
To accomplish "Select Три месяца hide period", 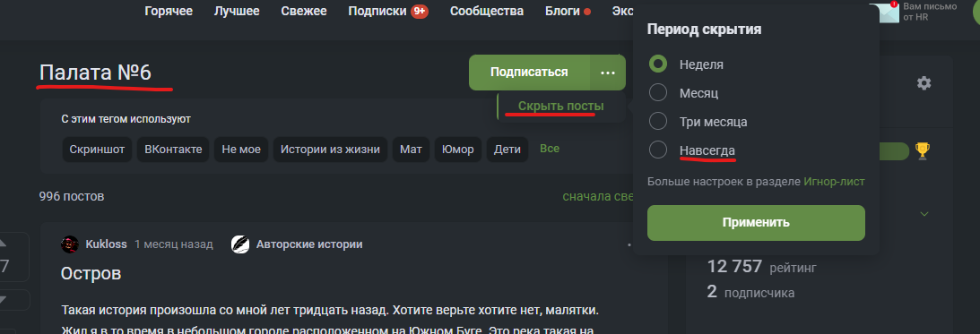I will 658,122.
